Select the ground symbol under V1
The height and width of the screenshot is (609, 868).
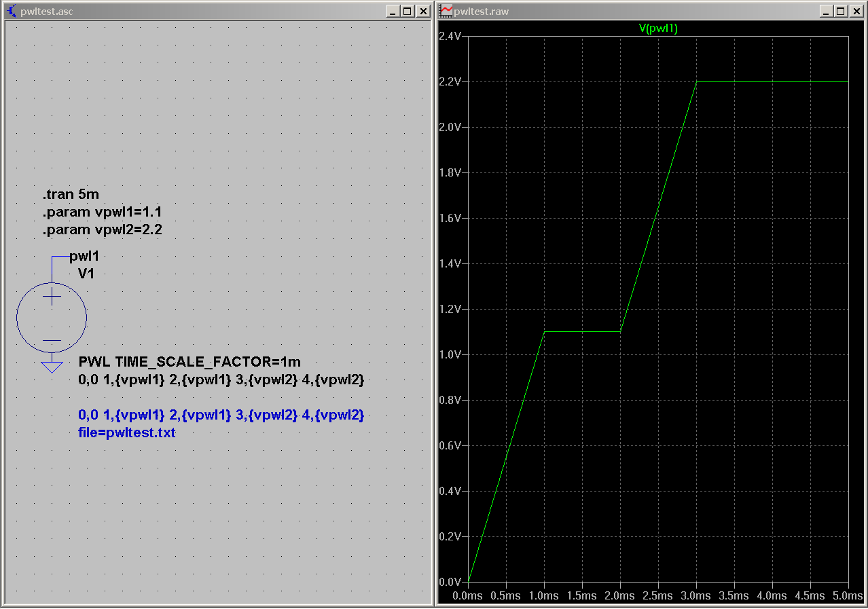pyautogui.click(x=52, y=367)
